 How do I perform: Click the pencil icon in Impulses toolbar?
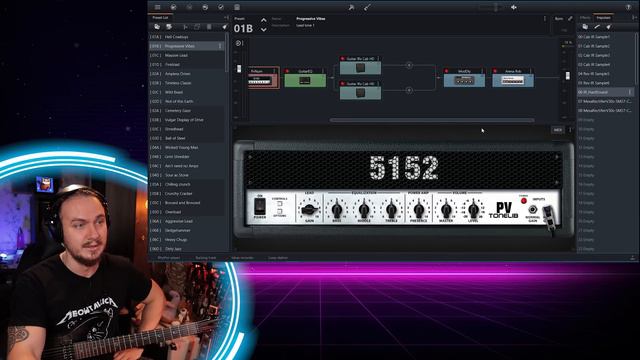(597, 27)
